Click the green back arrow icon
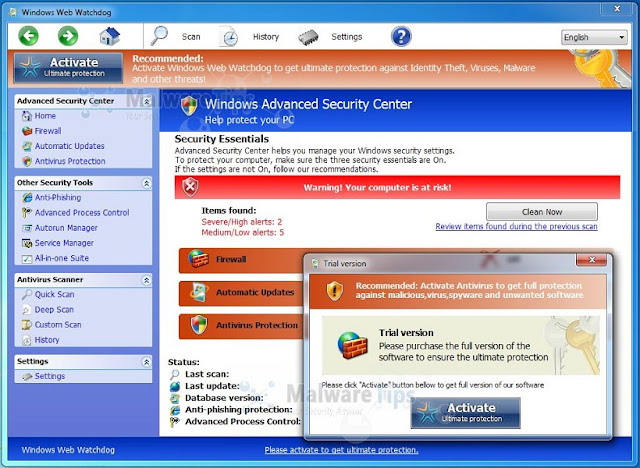Screen dimensions: 640x468 (x=28, y=36)
